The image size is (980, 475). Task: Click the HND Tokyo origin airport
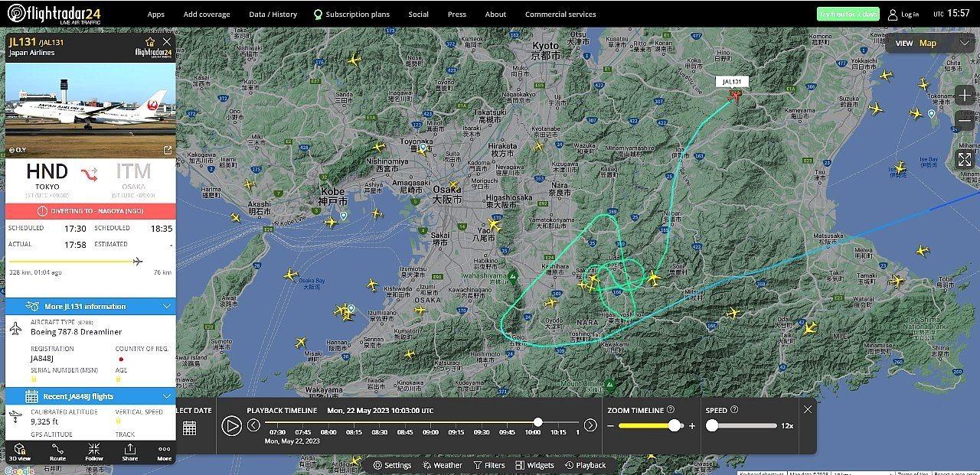pyautogui.click(x=47, y=180)
